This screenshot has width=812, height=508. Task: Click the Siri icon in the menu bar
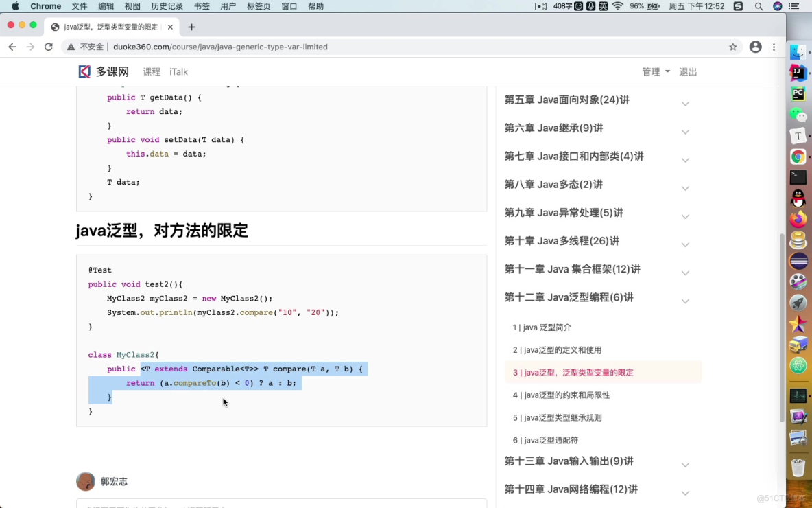coord(778,6)
